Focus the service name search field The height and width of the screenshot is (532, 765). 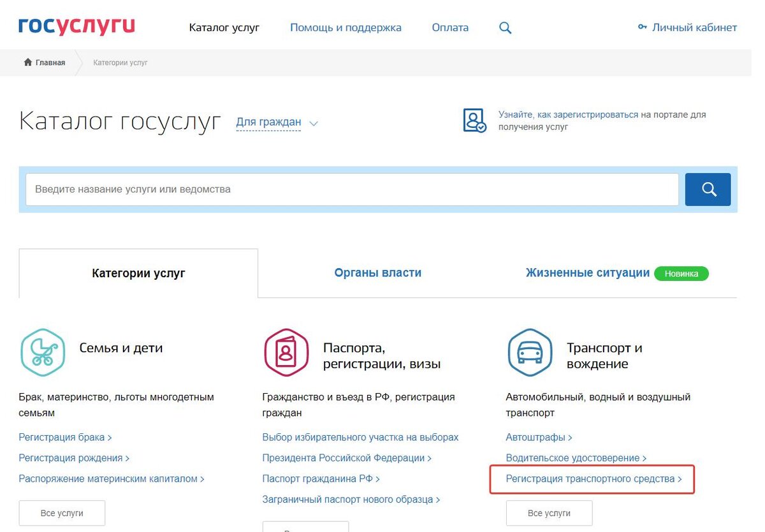(x=352, y=189)
